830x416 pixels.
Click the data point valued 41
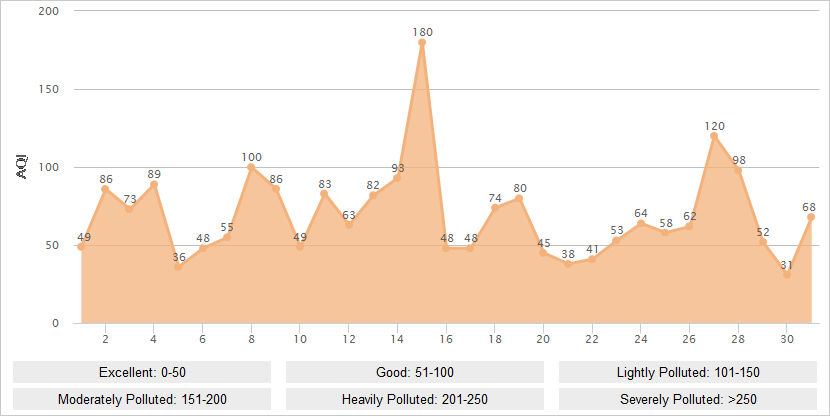tap(592, 259)
